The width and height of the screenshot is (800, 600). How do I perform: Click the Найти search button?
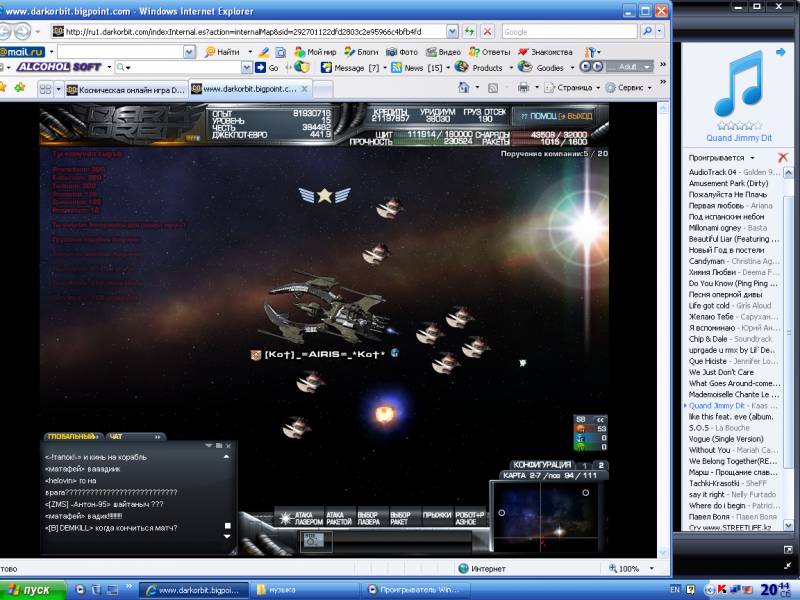pos(223,52)
